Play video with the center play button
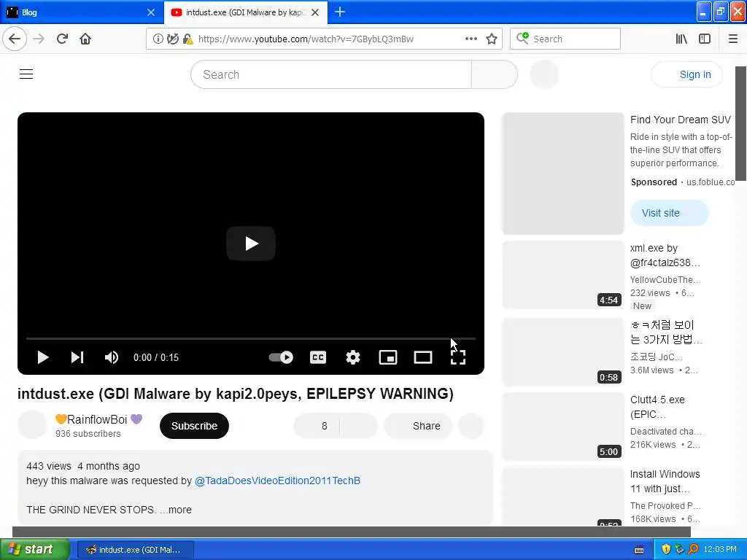Viewport: 747px width, 560px height. [x=251, y=244]
